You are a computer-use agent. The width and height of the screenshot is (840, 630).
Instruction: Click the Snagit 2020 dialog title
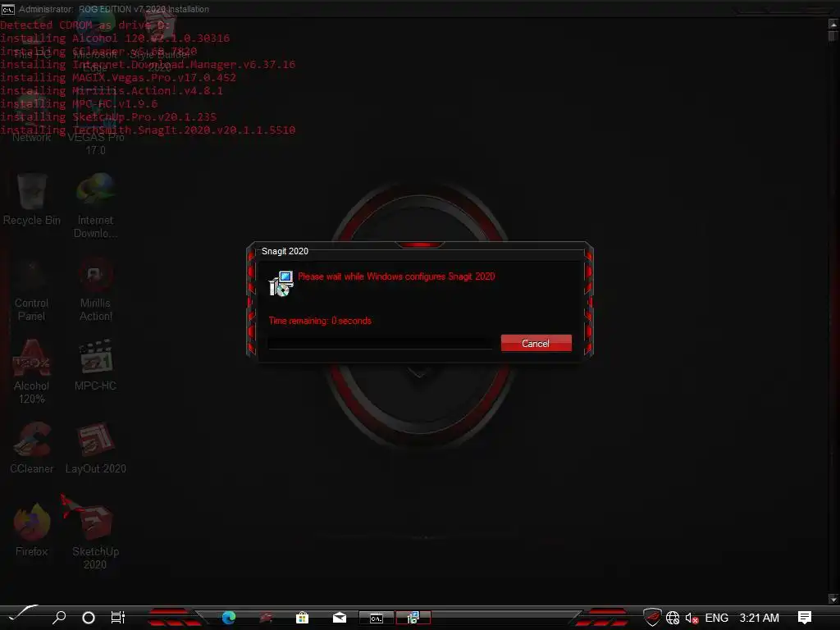click(285, 251)
